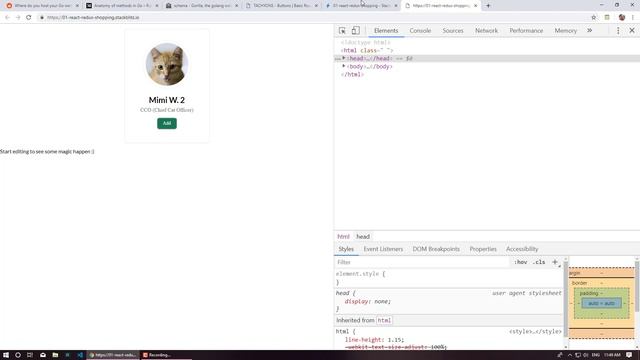Open the Windows Start menu
Viewport: 640px width, 360px height.
pos(6,355)
